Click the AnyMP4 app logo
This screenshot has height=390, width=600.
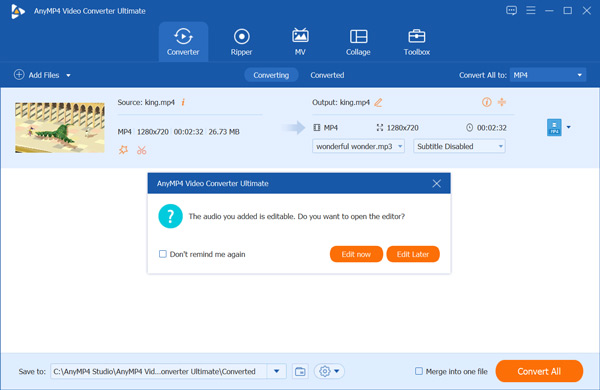tap(18, 11)
